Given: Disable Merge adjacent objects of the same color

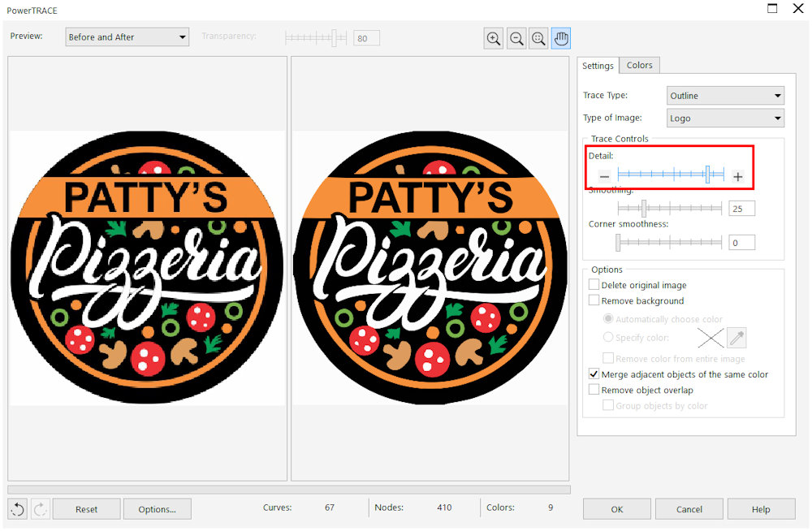Looking at the screenshot, I should 594,373.
